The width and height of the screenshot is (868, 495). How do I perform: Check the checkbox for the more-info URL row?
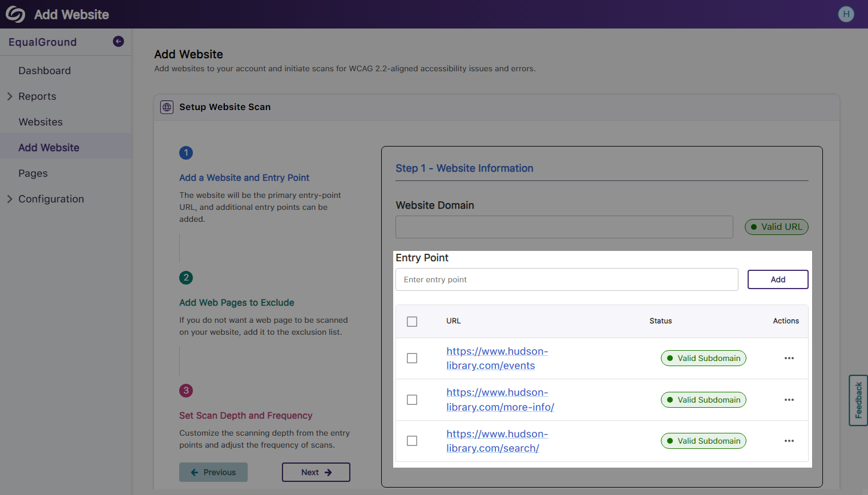412,400
